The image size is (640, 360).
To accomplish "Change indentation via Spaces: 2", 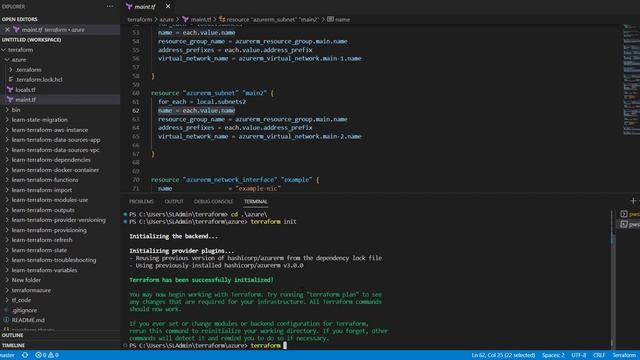I will pos(553,355).
